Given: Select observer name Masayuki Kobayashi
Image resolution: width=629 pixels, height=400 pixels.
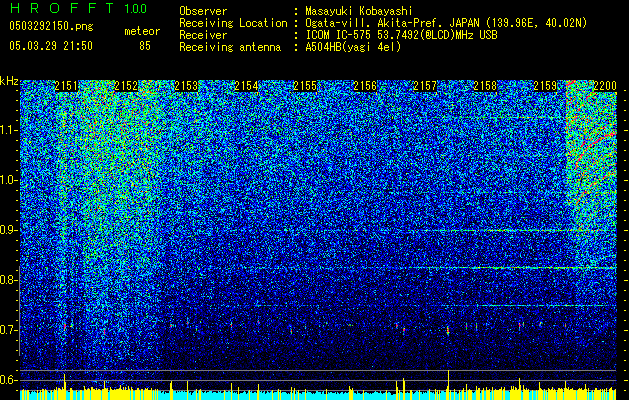Looking at the screenshot, I should click(359, 11).
